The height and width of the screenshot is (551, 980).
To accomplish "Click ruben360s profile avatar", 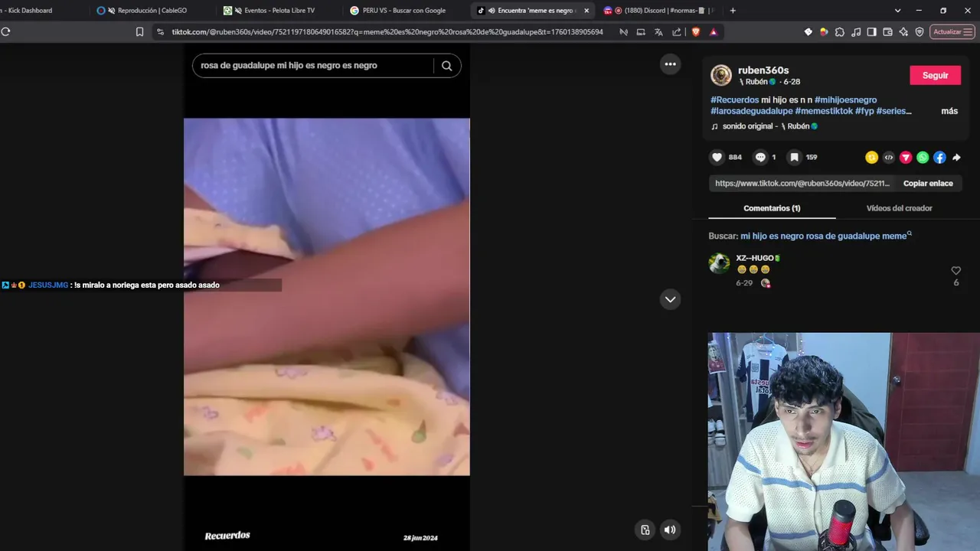I will [721, 75].
